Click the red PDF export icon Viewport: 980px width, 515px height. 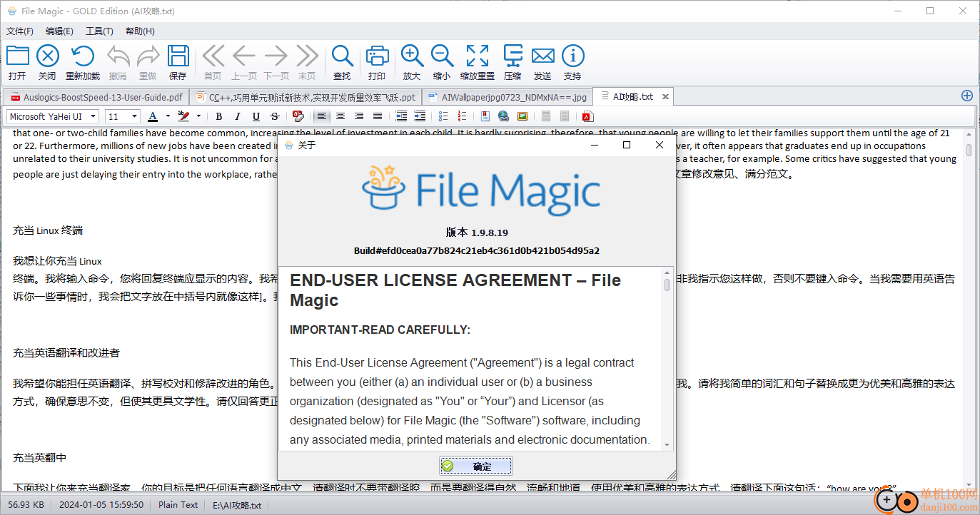point(587,116)
